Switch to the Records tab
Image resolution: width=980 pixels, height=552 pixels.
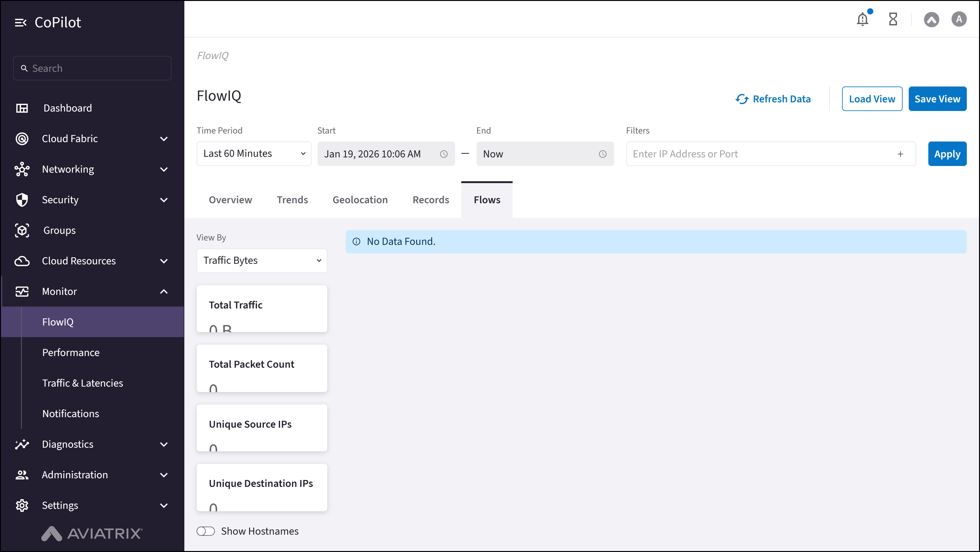pos(431,200)
